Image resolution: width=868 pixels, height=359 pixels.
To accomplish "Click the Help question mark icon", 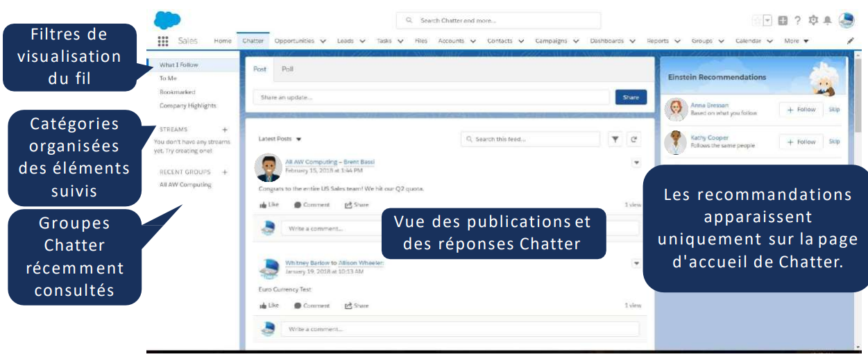I will tap(797, 20).
